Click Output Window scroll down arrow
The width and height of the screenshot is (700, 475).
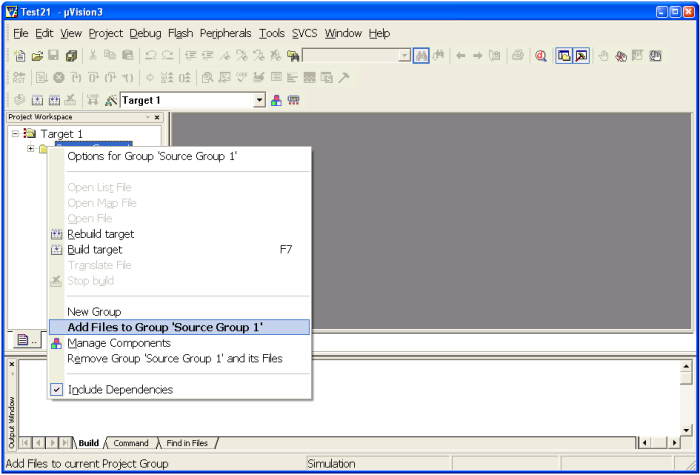point(686,430)
